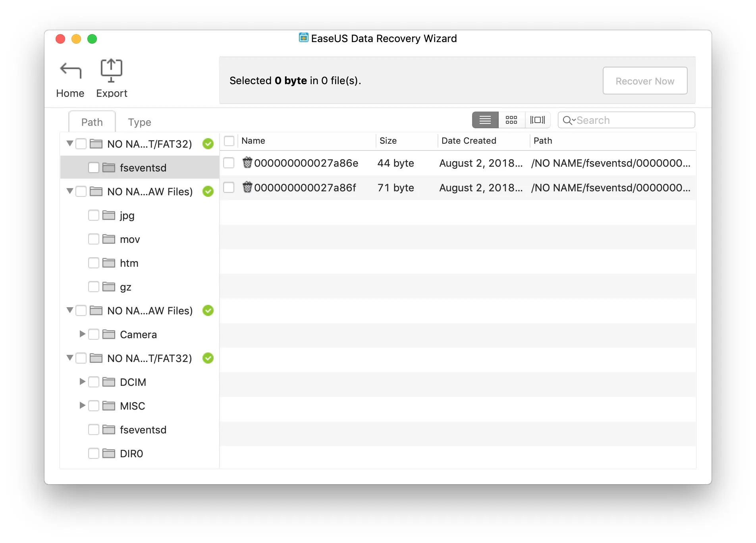Expand the Camera folder tree node
This screenshot has height=543, width=756.
pyautogui.click(x=82, y=334)
